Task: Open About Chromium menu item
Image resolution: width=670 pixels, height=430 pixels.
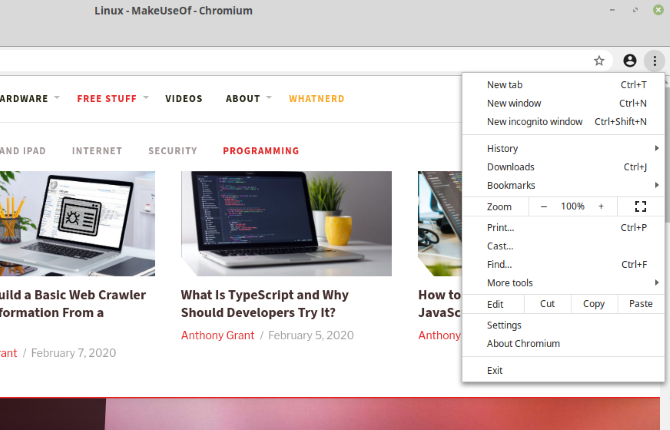Action: (563, 343)
